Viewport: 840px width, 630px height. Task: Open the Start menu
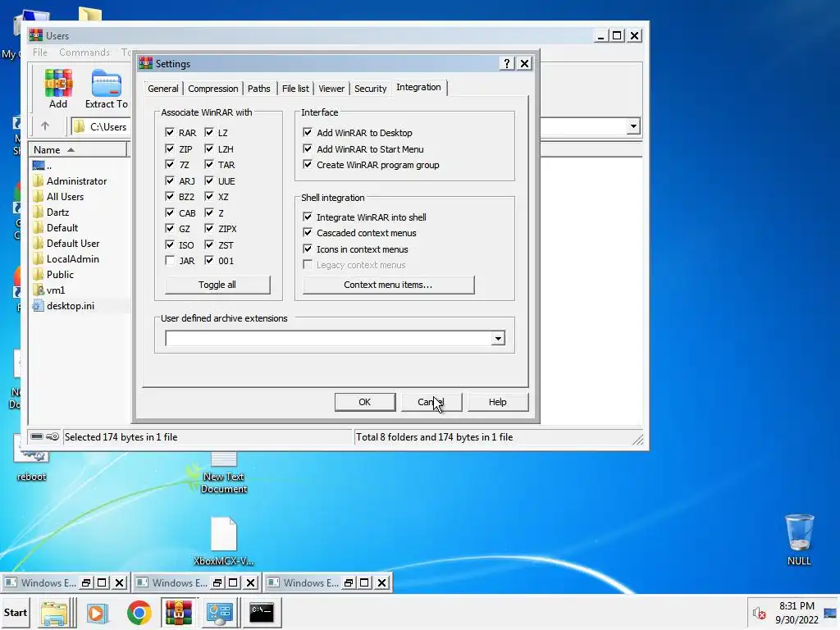[x=16, y=612]
